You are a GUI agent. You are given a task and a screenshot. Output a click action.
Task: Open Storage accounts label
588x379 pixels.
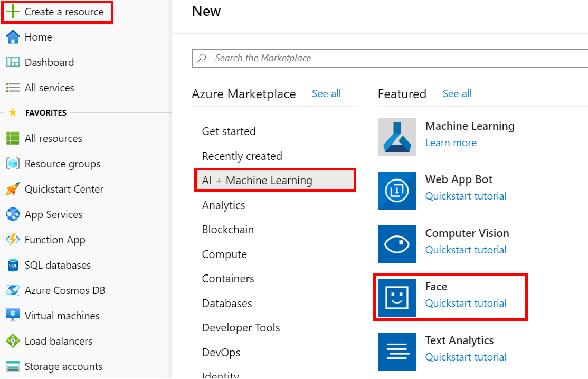click(x=63, y=366)
